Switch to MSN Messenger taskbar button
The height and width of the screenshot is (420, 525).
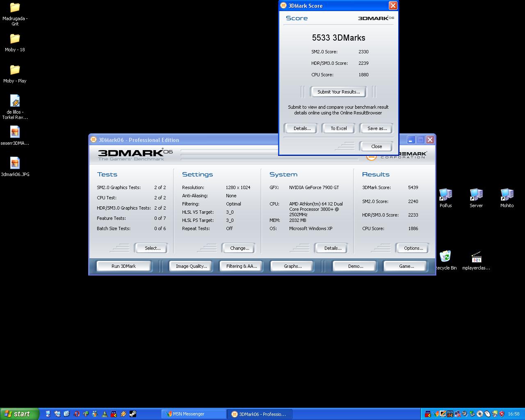tap(194, 414)
